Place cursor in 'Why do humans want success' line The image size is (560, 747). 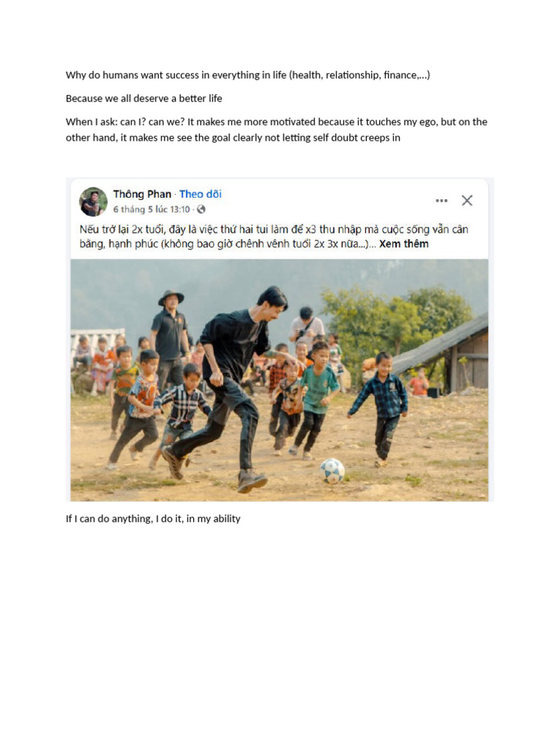[x=248, y=75]
